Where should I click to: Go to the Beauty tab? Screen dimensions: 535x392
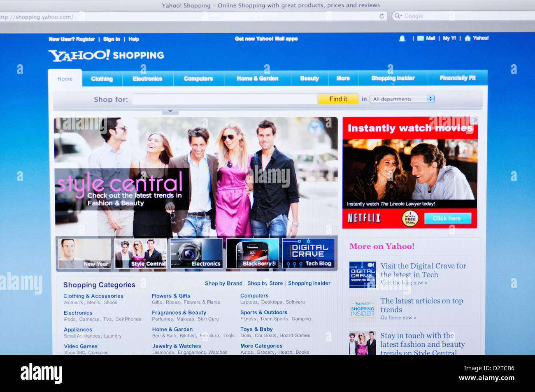309,78
